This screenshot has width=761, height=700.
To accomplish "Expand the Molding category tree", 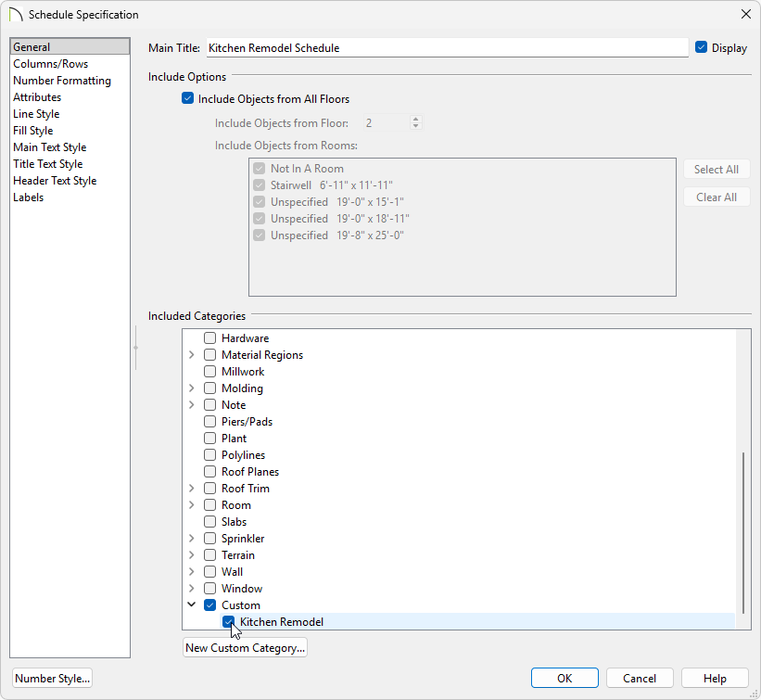I will tap(191, 388).
